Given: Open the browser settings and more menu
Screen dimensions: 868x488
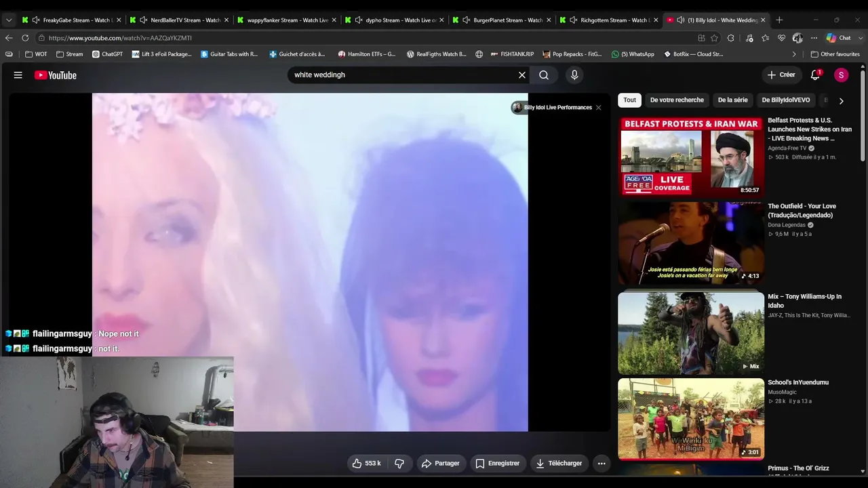Looking at the screenshot, I should [x=814, y=38].
